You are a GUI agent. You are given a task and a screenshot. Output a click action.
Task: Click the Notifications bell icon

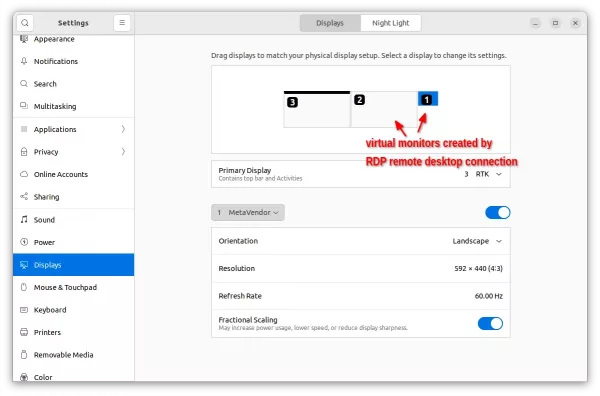click(24, 61)
